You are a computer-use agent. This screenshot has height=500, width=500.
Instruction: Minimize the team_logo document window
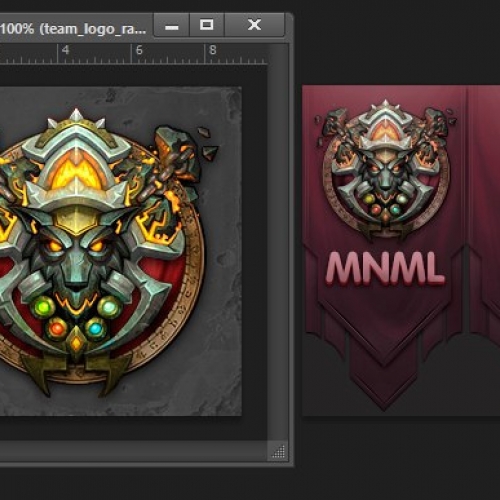tap(172, 25)
